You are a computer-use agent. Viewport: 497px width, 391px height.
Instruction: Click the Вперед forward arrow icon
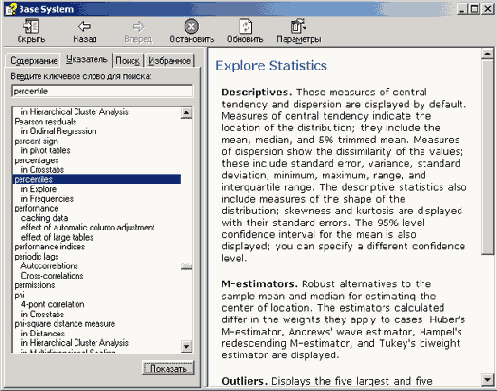click(x=138, y=26)
